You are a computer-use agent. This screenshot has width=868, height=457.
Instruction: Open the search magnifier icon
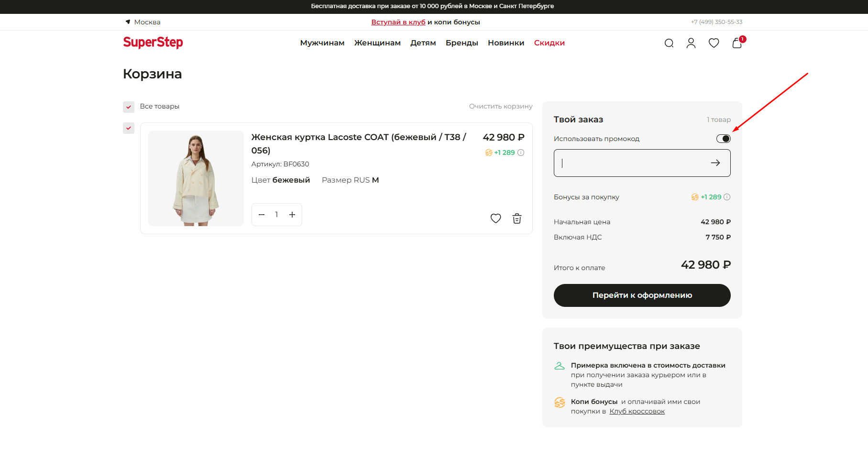(669, 43)
